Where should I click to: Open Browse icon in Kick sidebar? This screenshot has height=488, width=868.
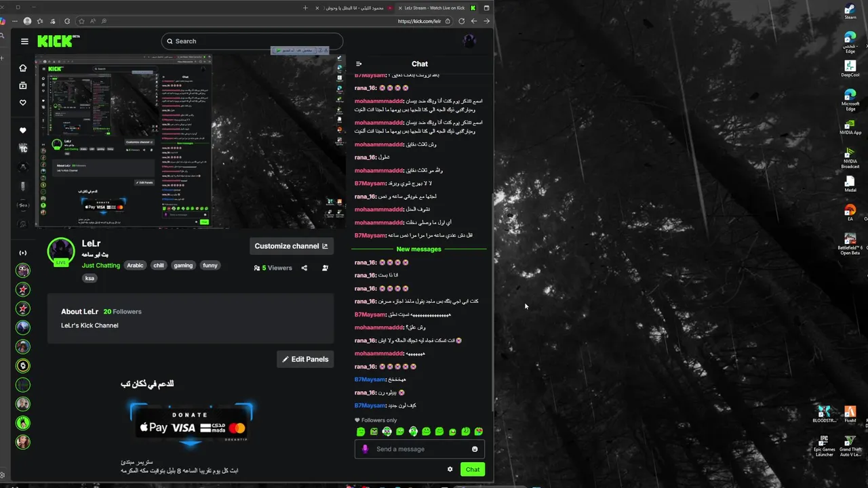[x=22, y=85]
